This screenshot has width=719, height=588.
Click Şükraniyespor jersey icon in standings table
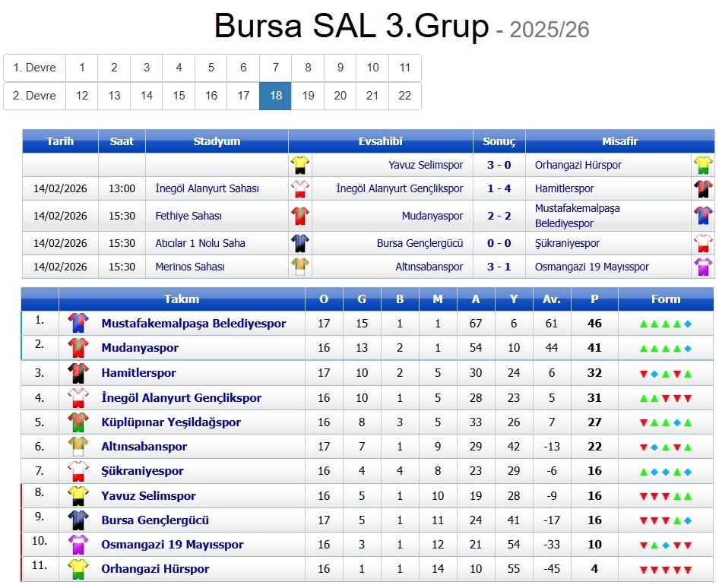tap(78, 471)
